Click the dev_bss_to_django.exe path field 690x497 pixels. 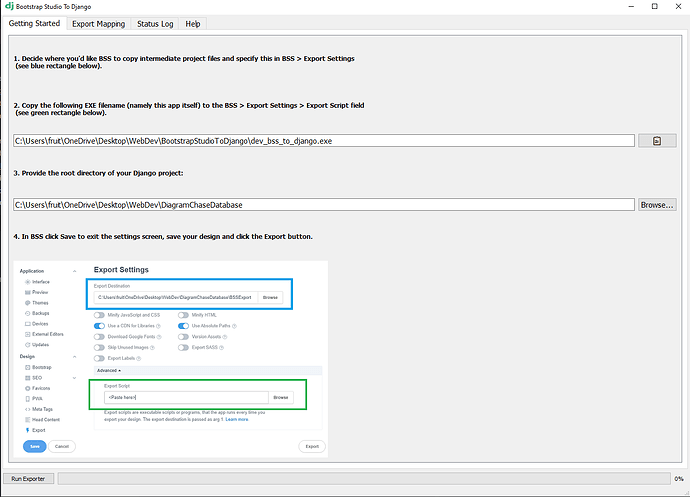(324, 141)
